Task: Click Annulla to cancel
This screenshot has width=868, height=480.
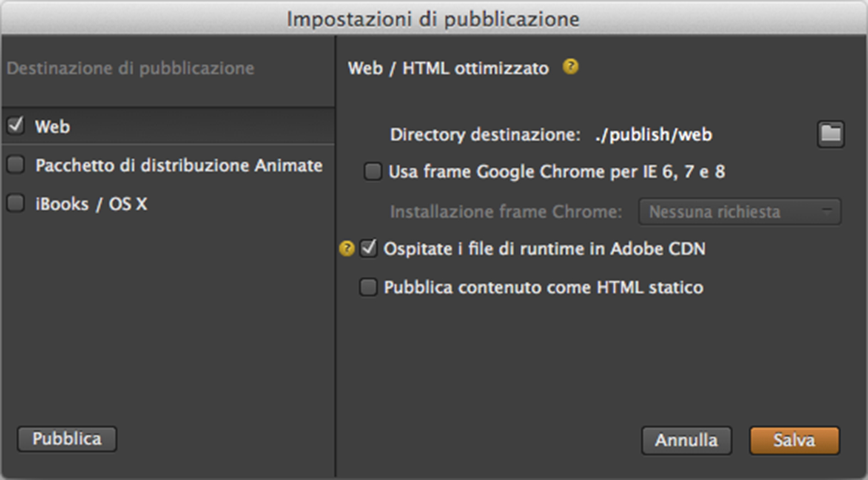Action: coord(686,440)
